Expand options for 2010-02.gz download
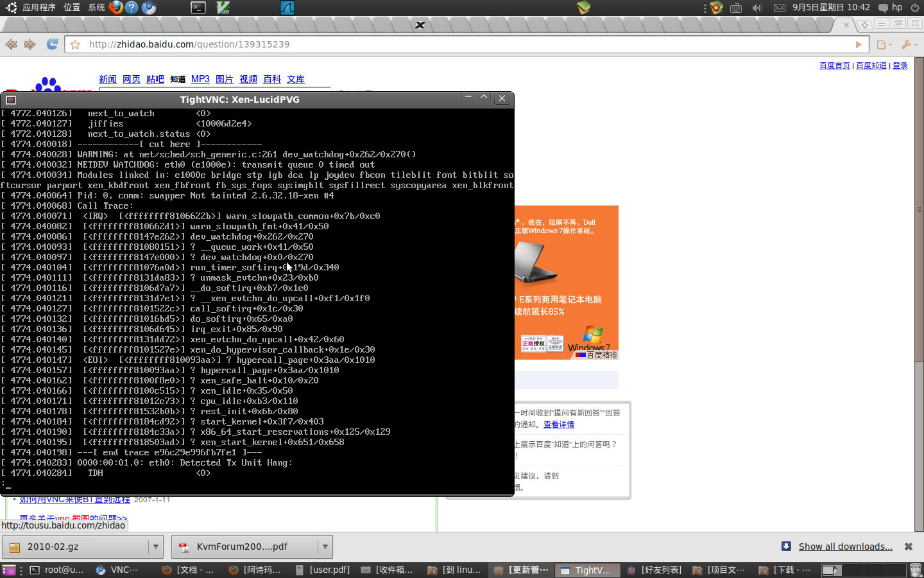Viewport: 924px width, 578px height. point(155,547)
